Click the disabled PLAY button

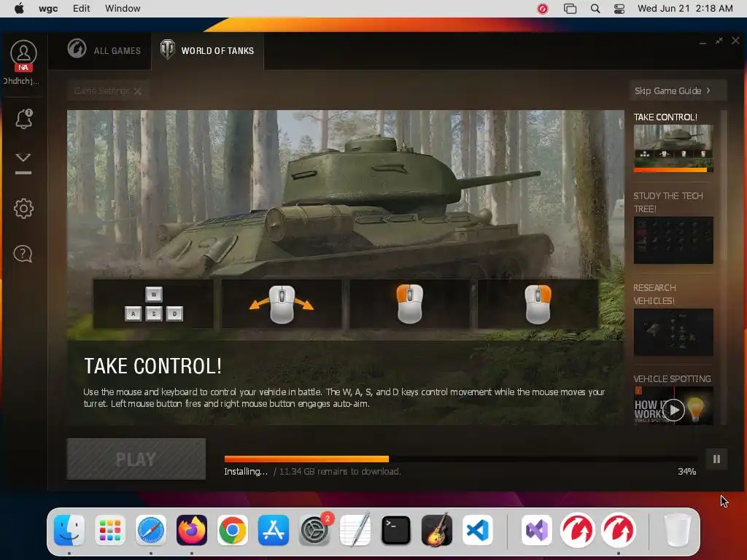(136, 459)
